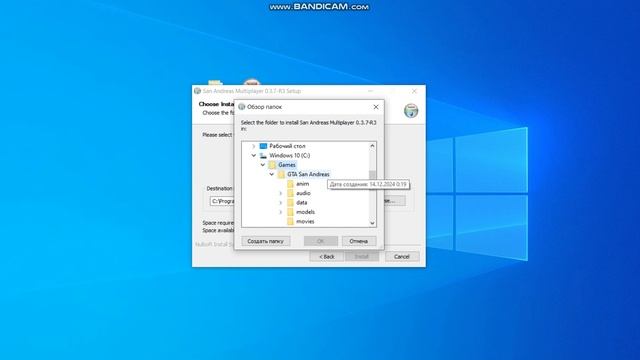Expand the Рабочий стол tree node
This screenshot has width=640, height=360.
(253, 146)
